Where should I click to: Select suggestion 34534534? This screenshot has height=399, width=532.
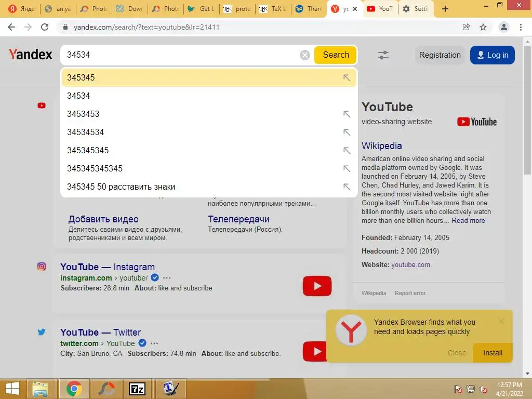tap(209, 132)
